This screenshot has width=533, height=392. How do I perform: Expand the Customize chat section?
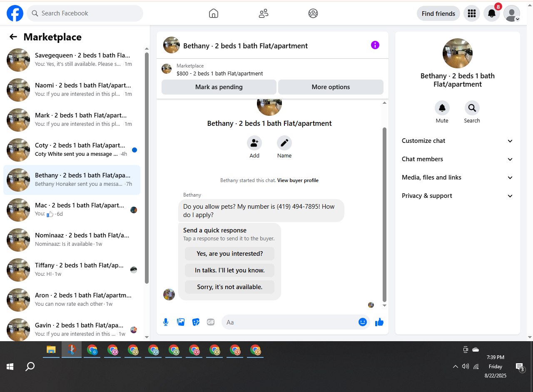[458, 141]
